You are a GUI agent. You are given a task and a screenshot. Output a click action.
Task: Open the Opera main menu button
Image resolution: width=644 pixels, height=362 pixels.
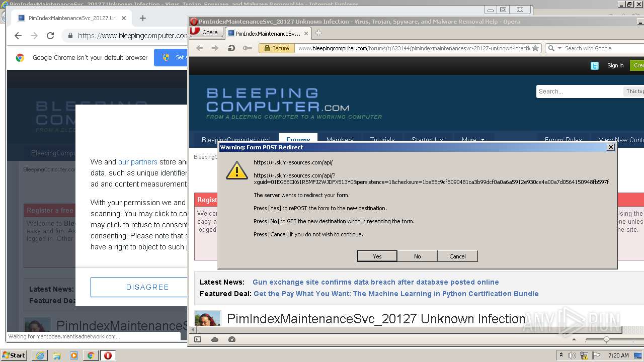tap(205, 32)
